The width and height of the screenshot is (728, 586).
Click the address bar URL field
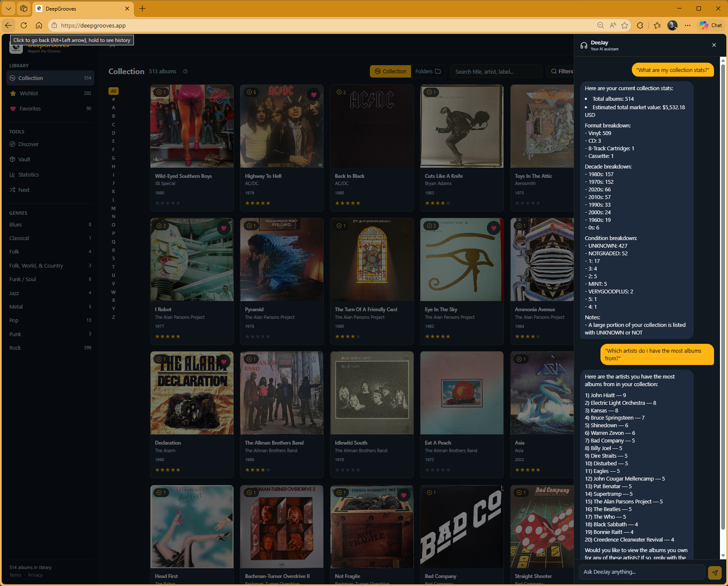322,25
